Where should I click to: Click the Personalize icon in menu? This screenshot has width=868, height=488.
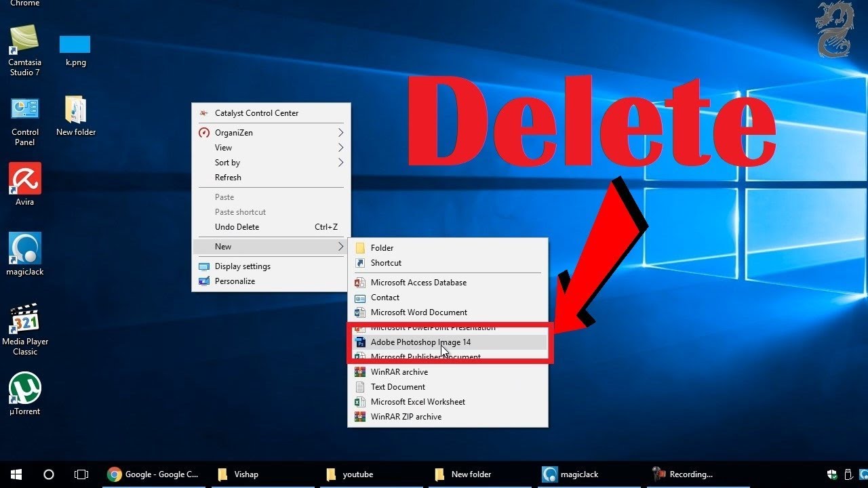click(x=203, y=281)
